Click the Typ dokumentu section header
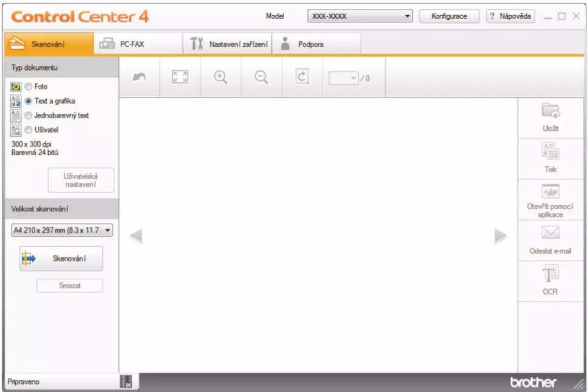Screen dimensions: 588x392 coord(62,67)
